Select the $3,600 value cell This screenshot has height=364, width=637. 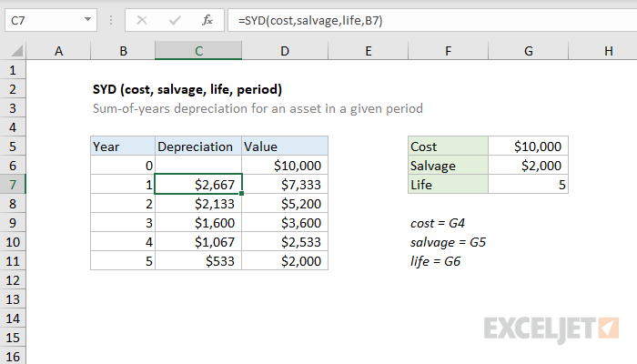[285, 223]
